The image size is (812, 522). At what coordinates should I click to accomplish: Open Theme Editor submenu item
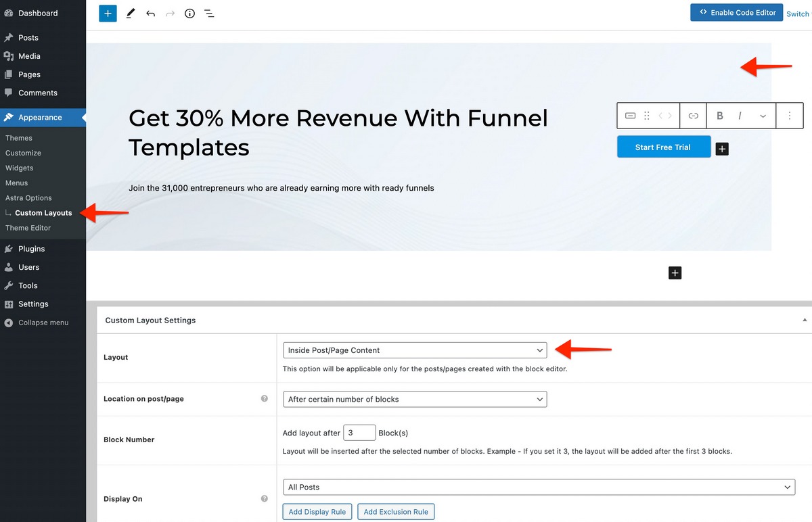[28, 228]
